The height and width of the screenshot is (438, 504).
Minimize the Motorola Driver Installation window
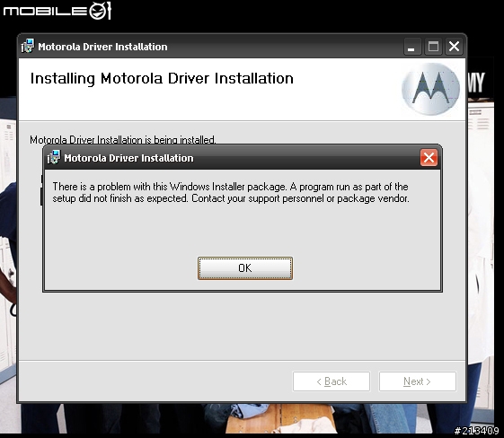point(412,47)
